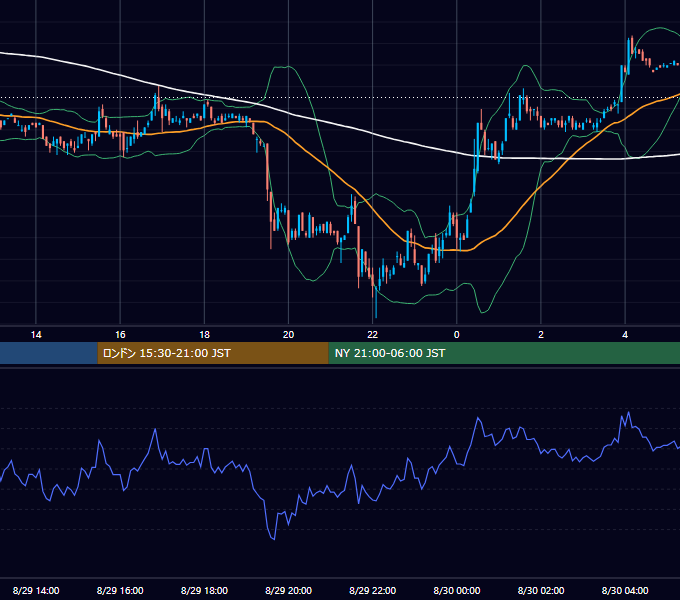Click the 8/30 02:00 label on indicator axis
This screenshot has width=680, height=600.
coord(541,590)
